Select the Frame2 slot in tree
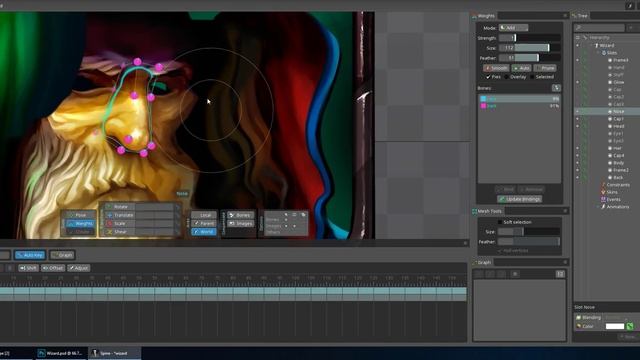Viewport: 640px width, 360px height. pos(620,170)
